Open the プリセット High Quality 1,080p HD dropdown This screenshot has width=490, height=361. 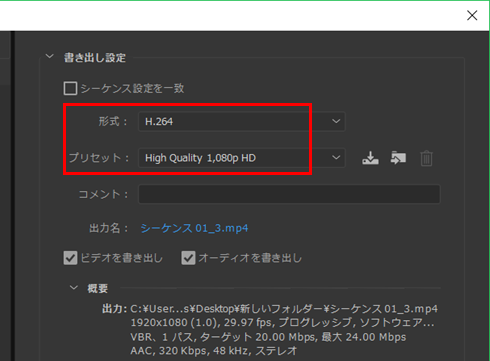[x=242, y=158]
